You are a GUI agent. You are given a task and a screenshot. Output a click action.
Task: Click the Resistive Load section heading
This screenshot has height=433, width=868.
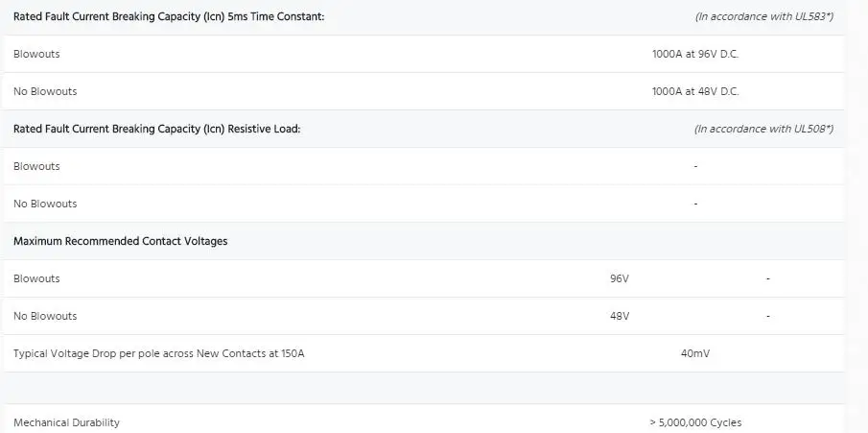157,129
